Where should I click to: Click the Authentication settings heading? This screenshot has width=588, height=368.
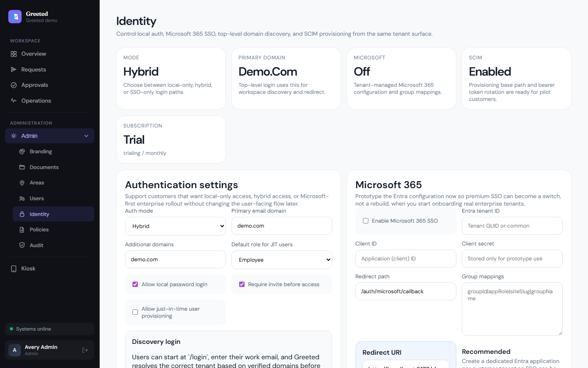click(181, 185)
